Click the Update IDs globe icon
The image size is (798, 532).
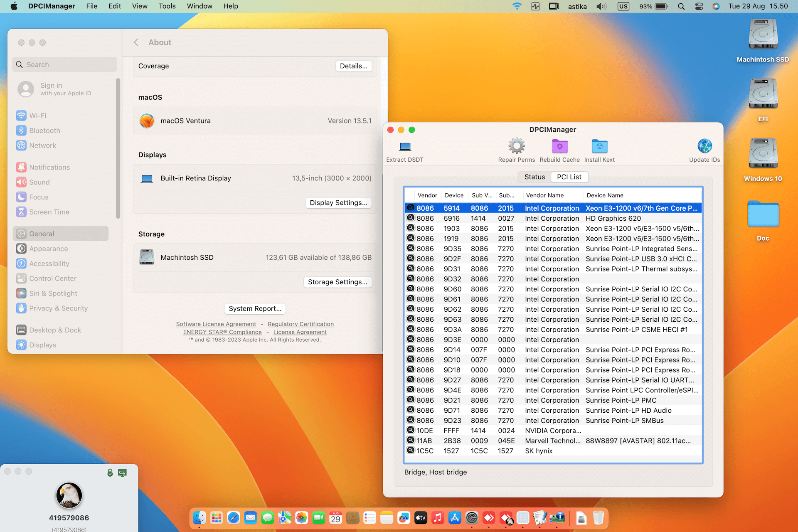[704, 146]
